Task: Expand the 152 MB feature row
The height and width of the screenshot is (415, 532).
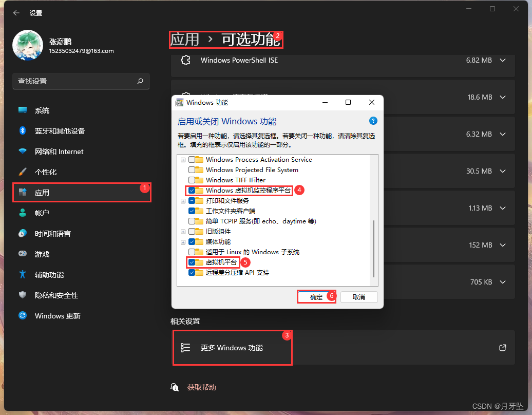Action: [x=503, y=245]
